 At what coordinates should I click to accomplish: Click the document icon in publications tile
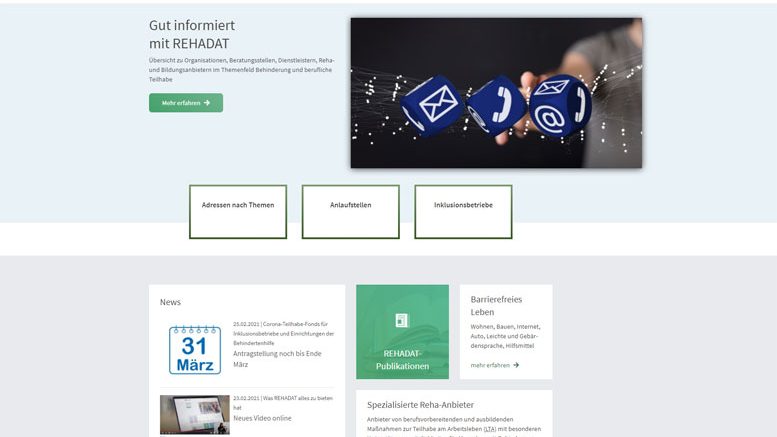point(402,320)
